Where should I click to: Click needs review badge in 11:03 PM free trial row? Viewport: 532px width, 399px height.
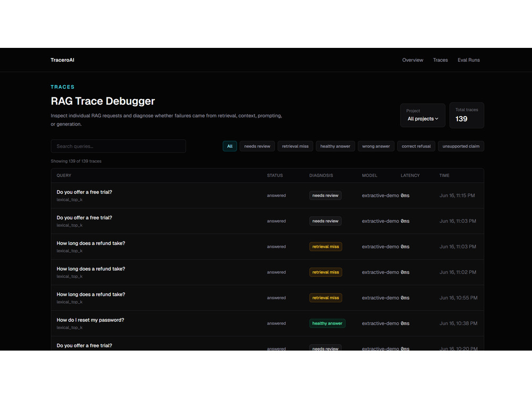[x=325, y=221]
